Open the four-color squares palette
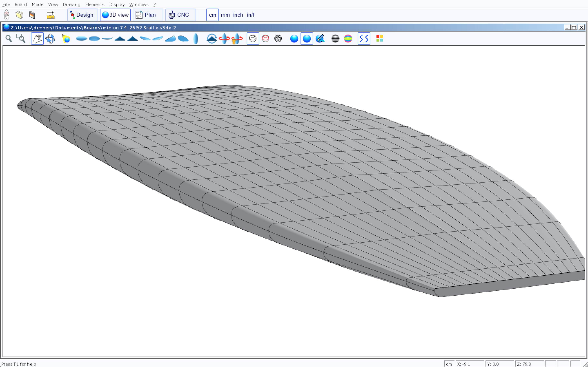Viewport: 588px width, 367px height. point(380,39)
